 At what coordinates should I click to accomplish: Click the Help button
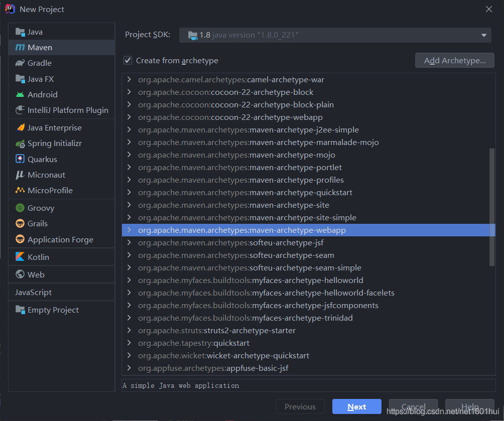(x=469, y=406)
